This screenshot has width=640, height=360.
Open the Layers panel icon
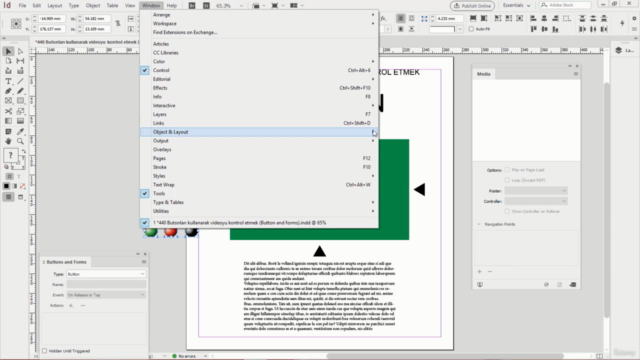tap(619, 50)
